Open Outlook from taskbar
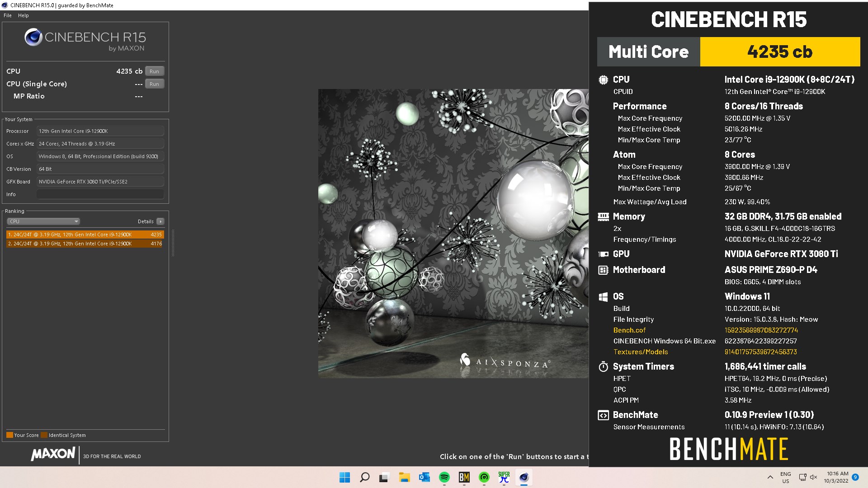Screen dimensions: 868x488 pos(424,477)
